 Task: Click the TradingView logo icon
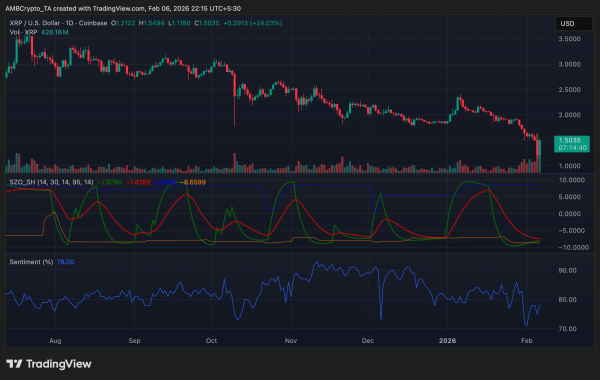click(x=14, y=364)
